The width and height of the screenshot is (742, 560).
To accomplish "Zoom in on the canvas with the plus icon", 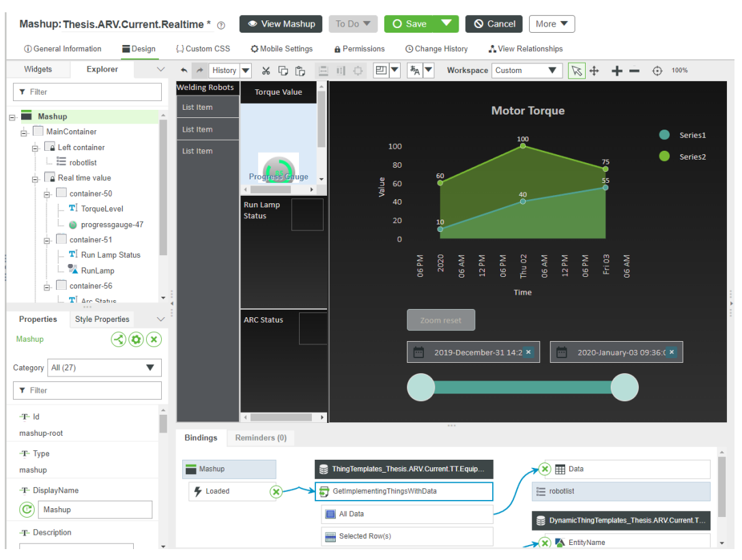I will click(x=616, y=70).
